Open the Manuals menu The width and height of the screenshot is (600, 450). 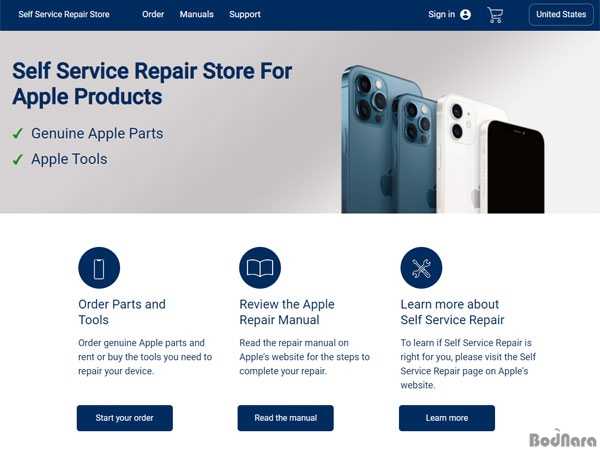coord(197,15)
